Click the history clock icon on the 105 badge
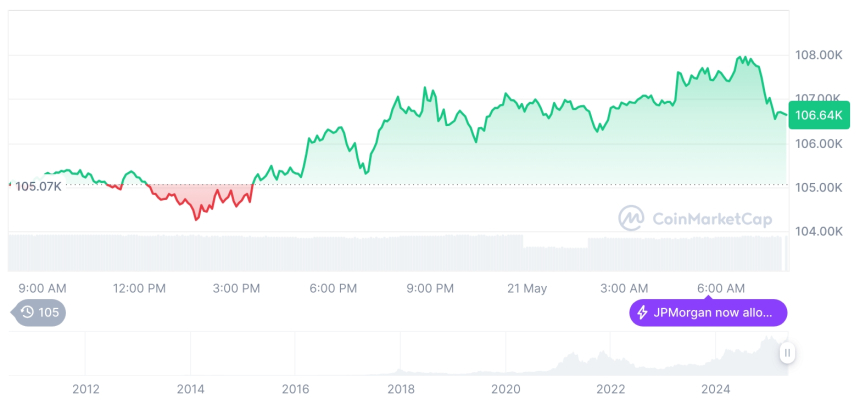 tap(28, 313)
